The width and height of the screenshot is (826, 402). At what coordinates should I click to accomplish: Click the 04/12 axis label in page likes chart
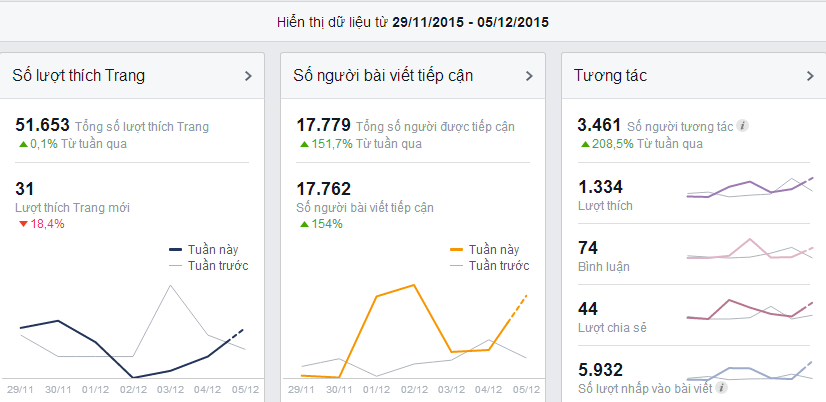click(208, 390)
